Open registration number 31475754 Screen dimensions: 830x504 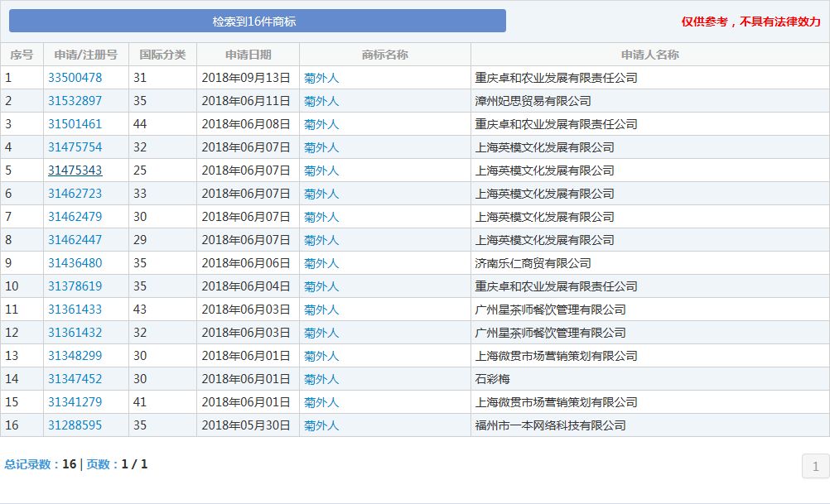pos(75,147)
